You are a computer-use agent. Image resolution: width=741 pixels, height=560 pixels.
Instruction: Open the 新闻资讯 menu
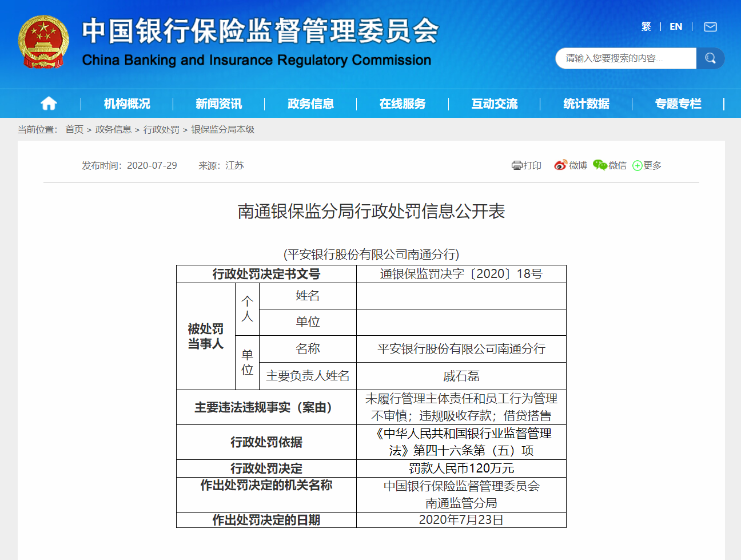(x=218, y=104)
